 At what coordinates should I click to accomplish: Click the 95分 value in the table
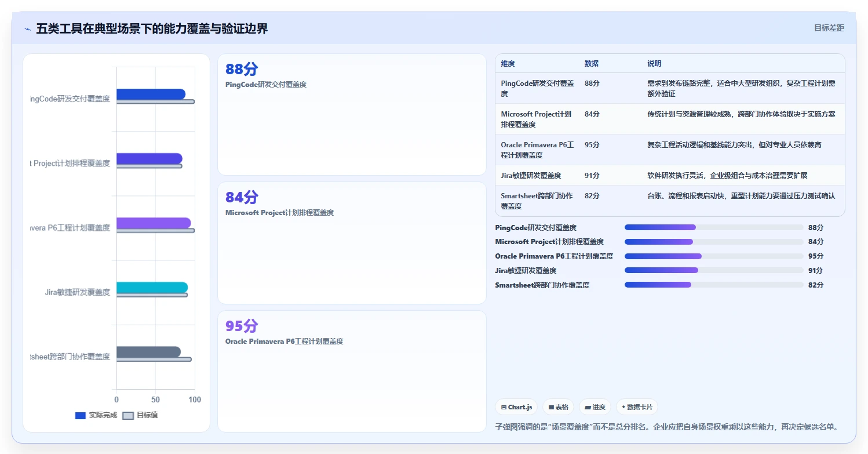[x=592, y=145]
